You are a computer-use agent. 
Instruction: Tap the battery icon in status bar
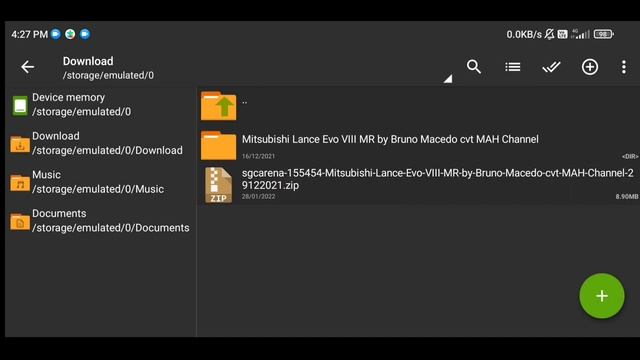(x=604, y=34)
